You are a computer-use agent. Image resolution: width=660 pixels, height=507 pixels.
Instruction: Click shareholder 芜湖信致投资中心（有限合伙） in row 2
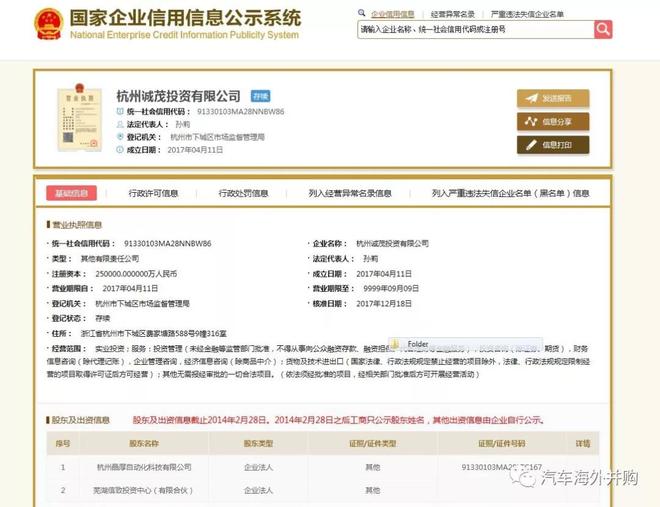(x=143, y=490)
